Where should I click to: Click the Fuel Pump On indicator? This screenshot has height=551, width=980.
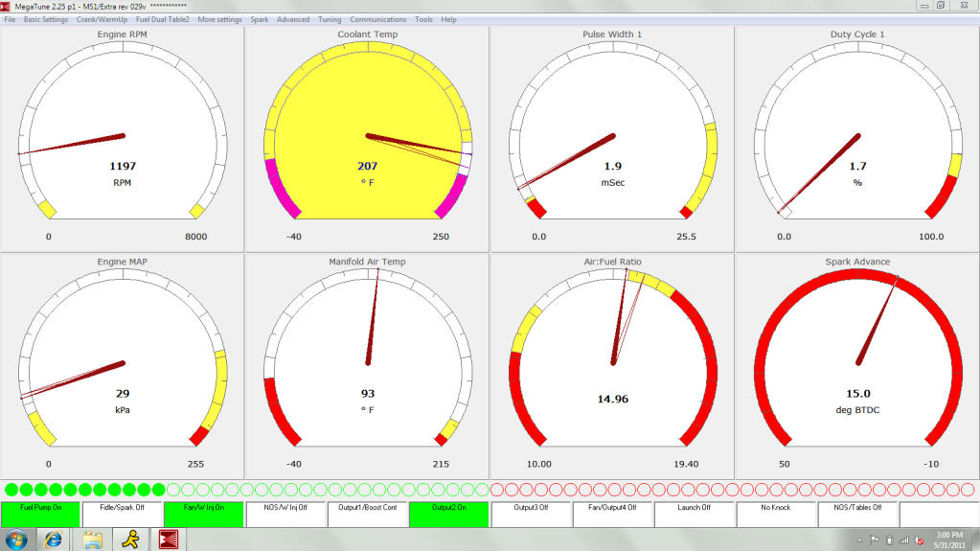click(x=40, y=514)
